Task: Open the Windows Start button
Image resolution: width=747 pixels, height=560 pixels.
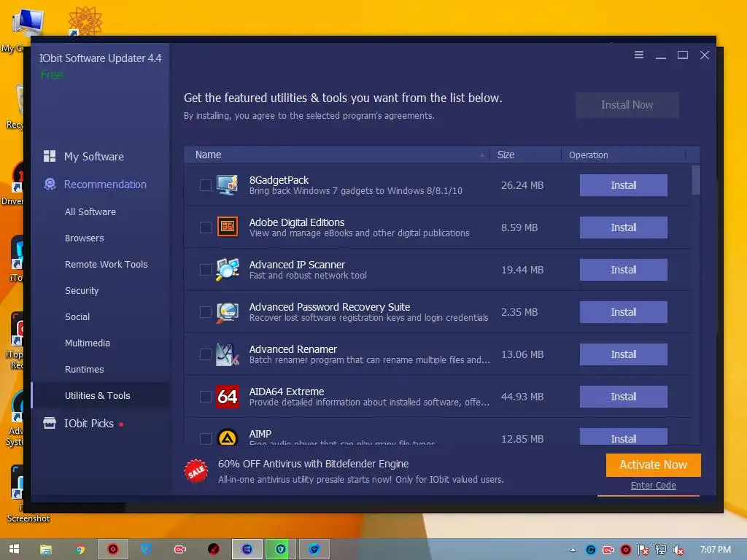Action: coord(15,549)
